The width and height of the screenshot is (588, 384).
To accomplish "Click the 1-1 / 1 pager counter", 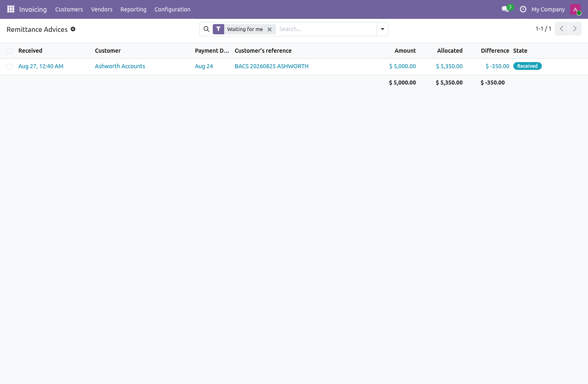I will 543,29.
